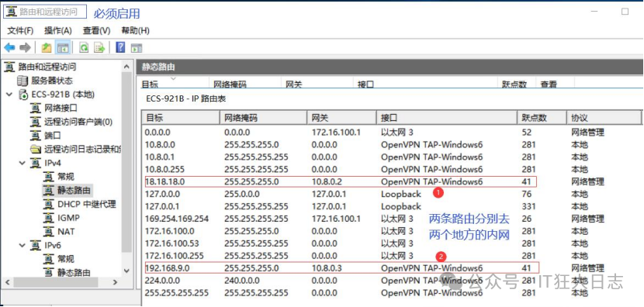Select 端口 in the tree

(53, 136)
